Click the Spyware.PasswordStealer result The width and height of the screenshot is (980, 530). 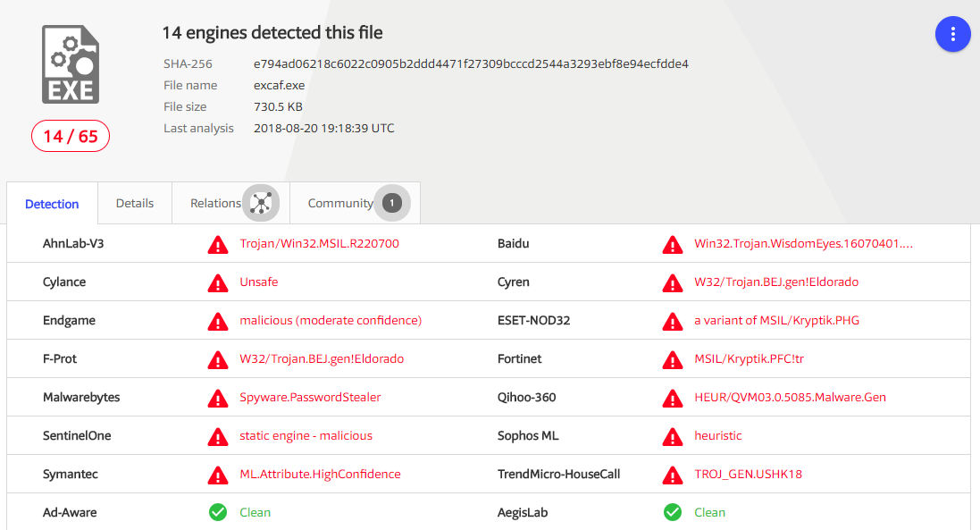click(310, 398)
